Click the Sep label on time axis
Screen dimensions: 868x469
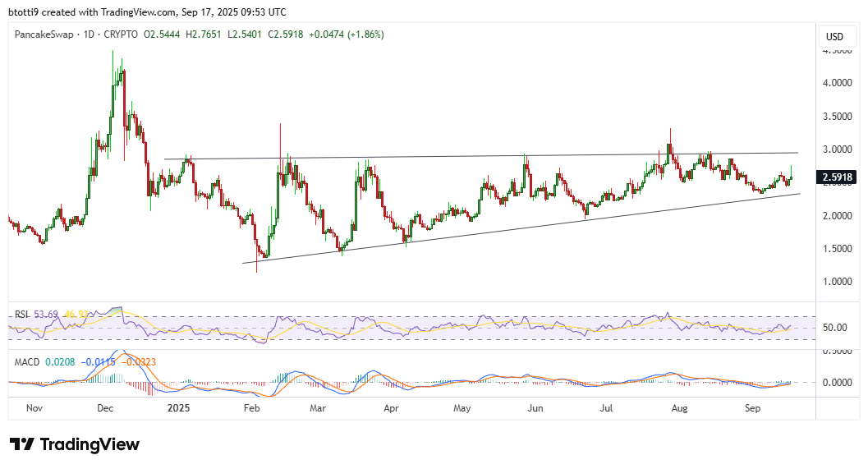(x=753, y=407)
